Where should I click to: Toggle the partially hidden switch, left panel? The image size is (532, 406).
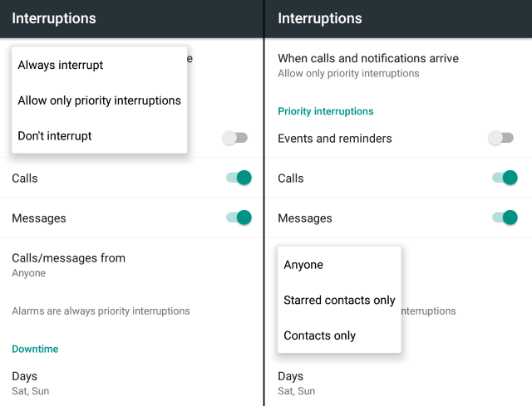pyautogui.click(x=234, y=138)
